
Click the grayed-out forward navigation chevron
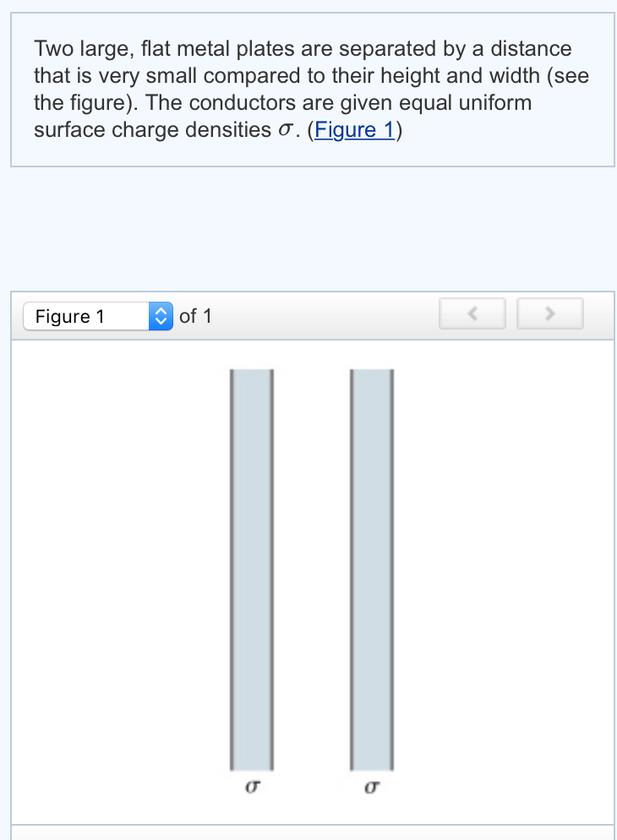coord(549,313)
